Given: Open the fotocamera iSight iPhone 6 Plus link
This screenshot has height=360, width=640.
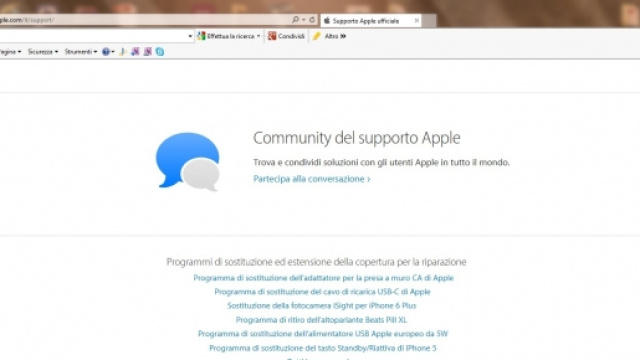Looking at the screenshot, I should coord(322,306).
